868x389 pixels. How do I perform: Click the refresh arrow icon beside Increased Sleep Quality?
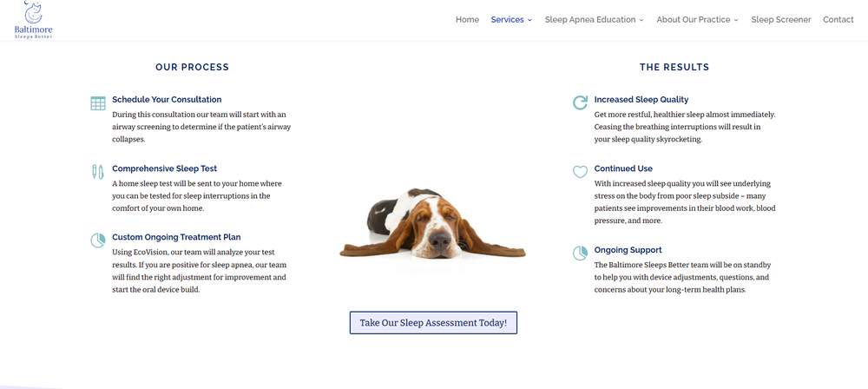(580, 102)
